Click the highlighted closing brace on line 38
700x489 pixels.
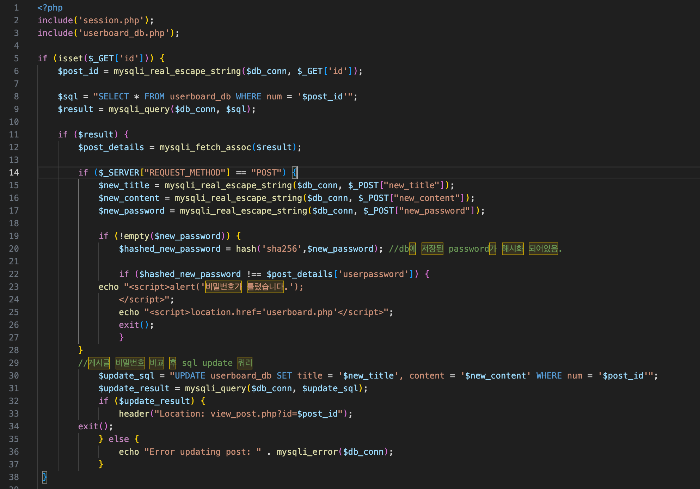point(44,477)
